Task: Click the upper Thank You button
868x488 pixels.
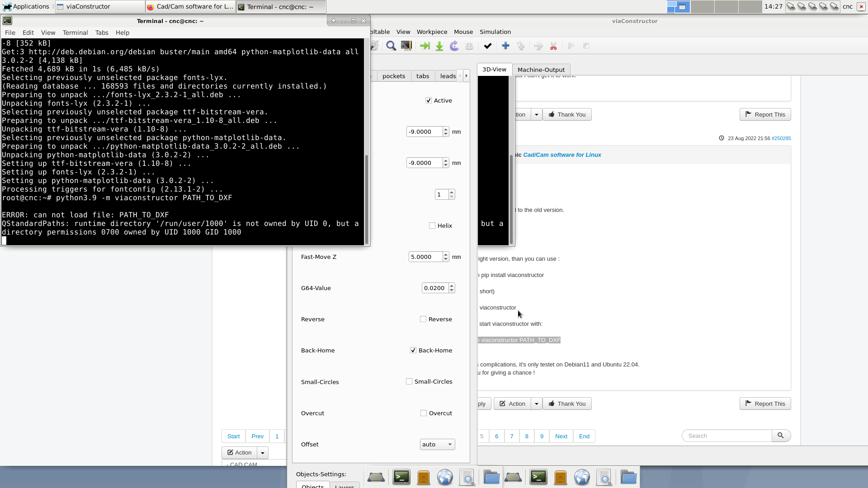Action: point(567,114)
